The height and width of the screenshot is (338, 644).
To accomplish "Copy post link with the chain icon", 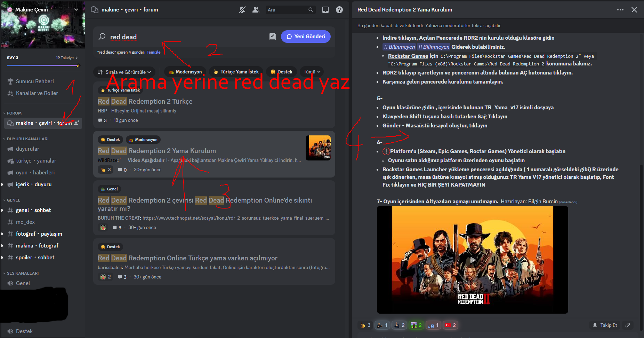I will 628,325.
